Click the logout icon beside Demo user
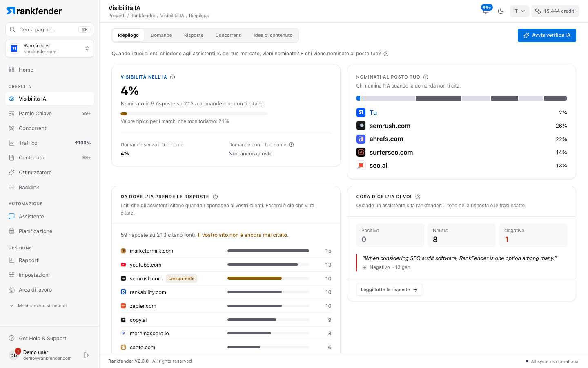The image size is (588, 368). [x=86, y=355]
